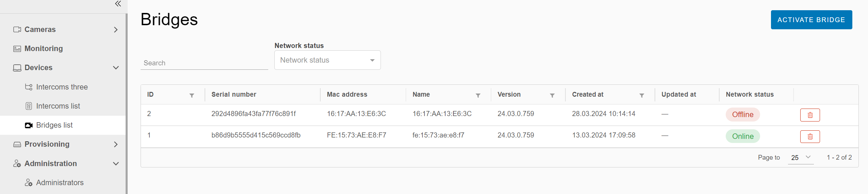Open Created at column filter icon
868x194 pixels.
(x=642, y=95)
